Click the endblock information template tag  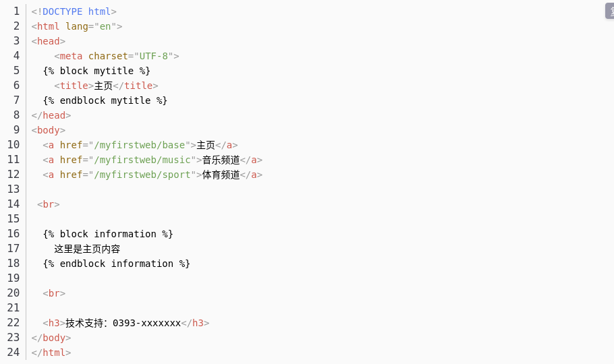click(117, 264)
